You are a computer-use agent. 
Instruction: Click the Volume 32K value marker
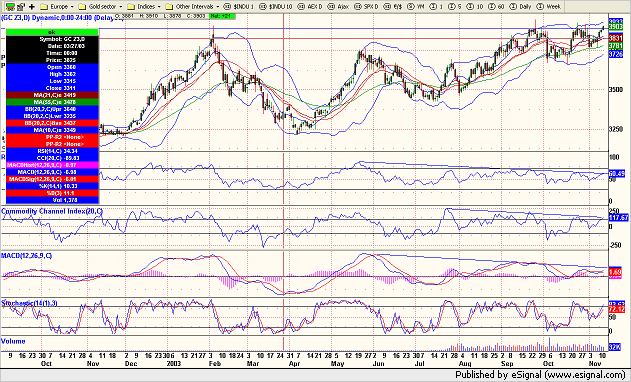[615, 347]
